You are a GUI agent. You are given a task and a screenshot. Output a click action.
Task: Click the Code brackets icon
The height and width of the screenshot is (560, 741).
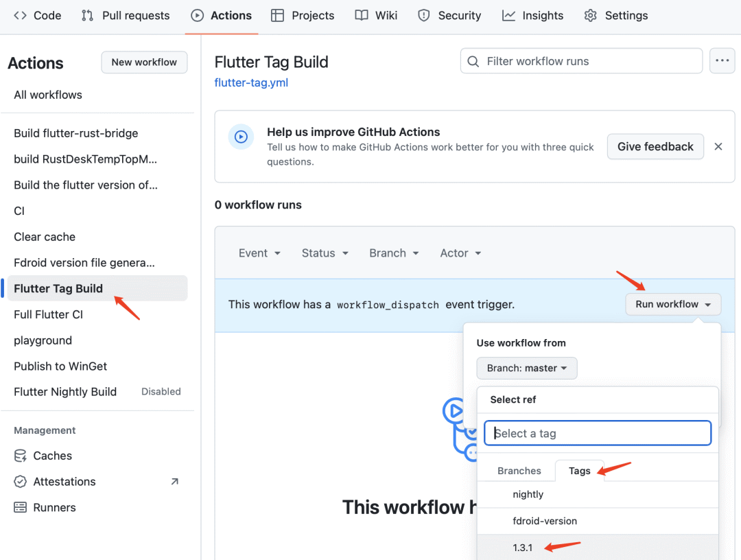(20, 16)
